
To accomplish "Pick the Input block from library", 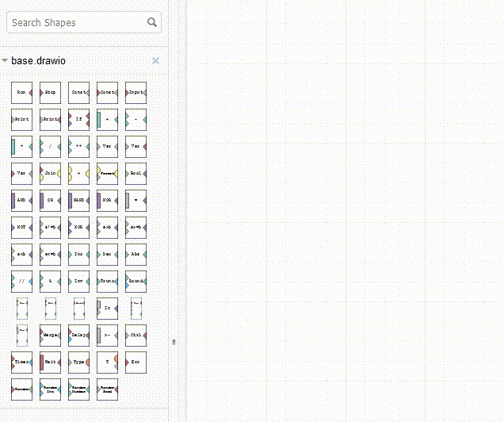I will 136,93.
